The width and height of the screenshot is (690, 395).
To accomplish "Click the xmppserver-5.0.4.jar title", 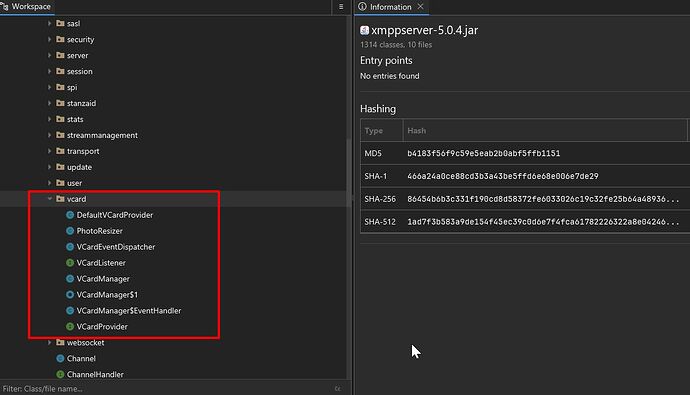I will pyautogui.click(x=425, y=30).
